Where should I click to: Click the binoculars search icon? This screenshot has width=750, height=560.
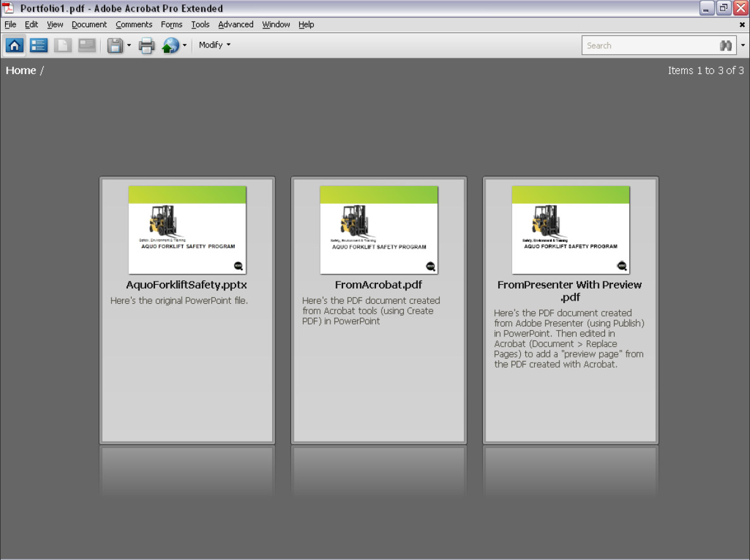[726, 46]
